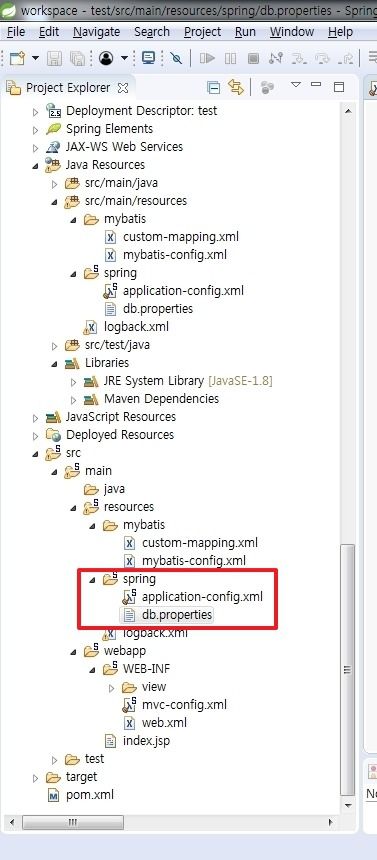Expand the view folder

(x=111, y=687)
